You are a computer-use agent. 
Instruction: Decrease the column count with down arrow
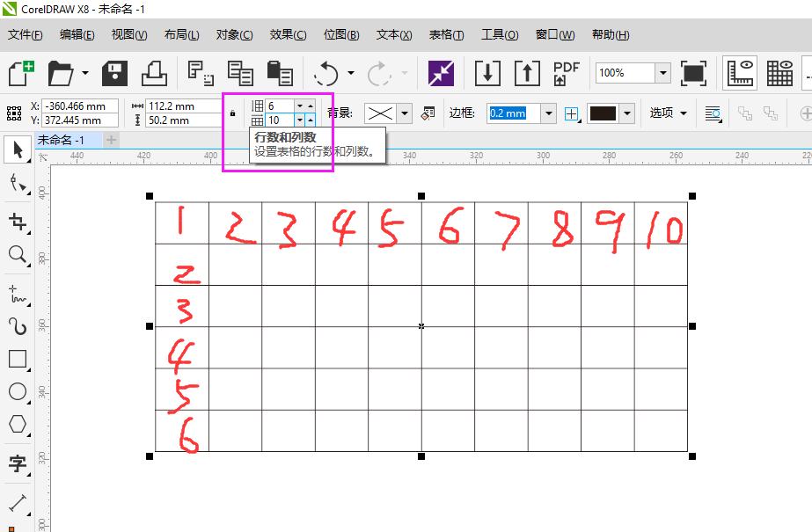(x=300, y=120)
